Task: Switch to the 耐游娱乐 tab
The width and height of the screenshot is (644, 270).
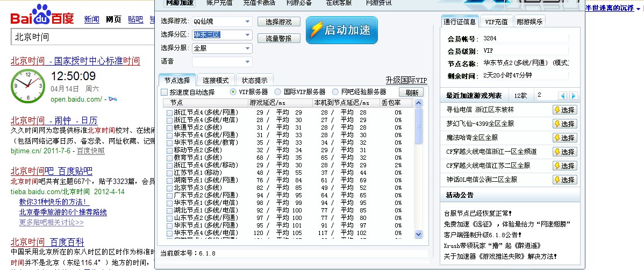Action: point(530,22)
